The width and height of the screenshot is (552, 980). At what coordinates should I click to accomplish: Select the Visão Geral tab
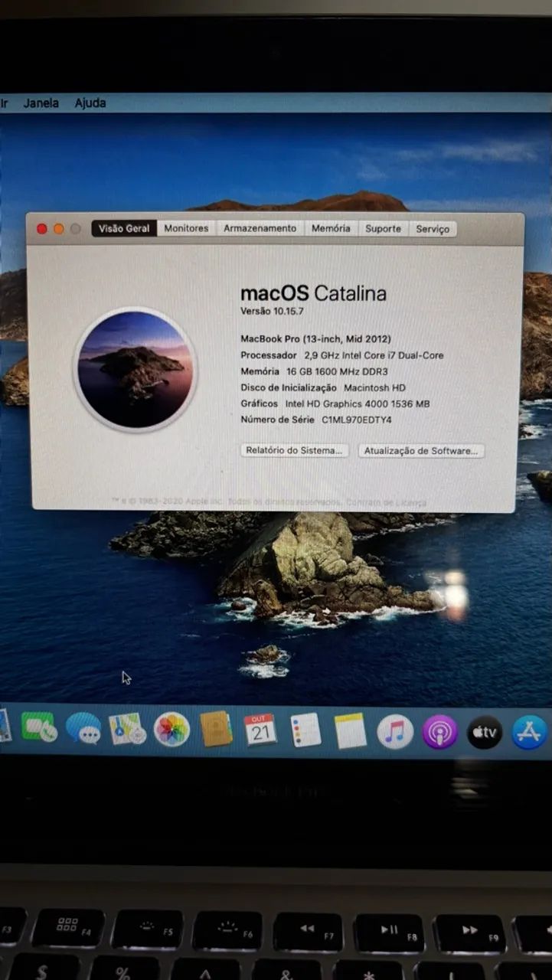124,228
